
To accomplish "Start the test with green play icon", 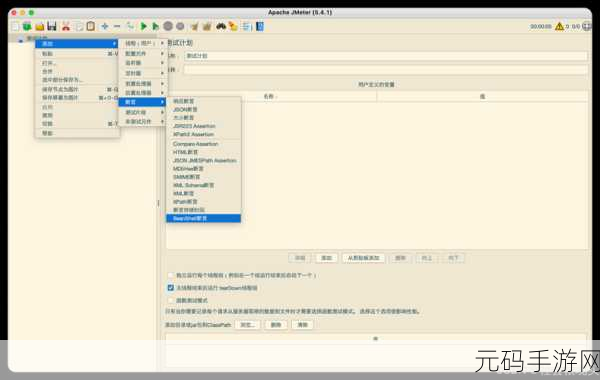I will (x=143, y=26).
